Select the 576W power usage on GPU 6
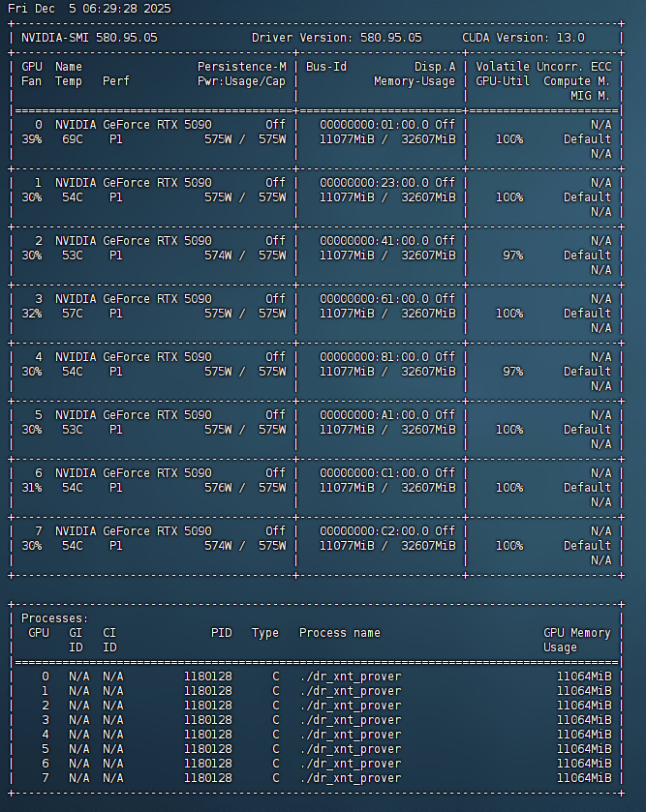 220,488
